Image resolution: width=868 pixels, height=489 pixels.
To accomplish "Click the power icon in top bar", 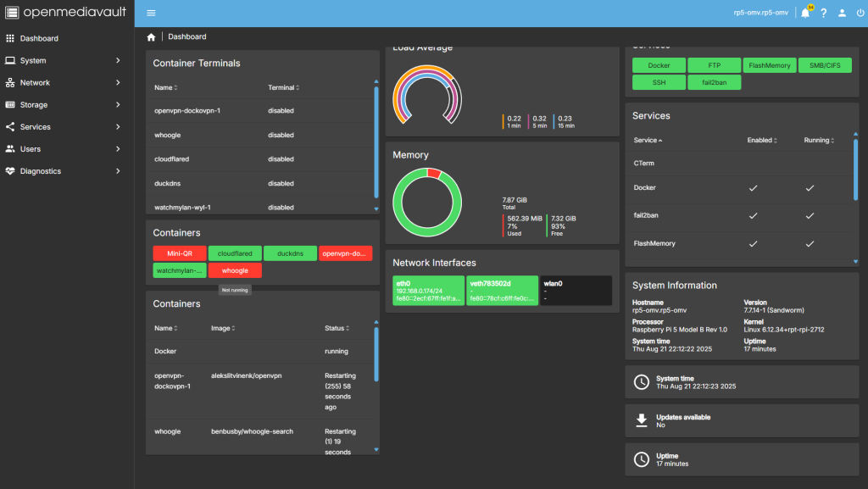I will (860, 13).
